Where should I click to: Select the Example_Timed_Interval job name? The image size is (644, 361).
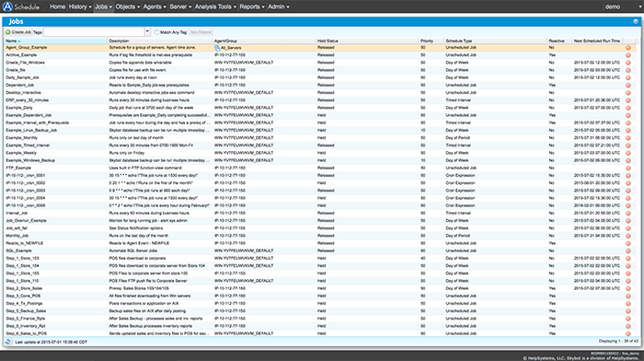coord(28,146)
